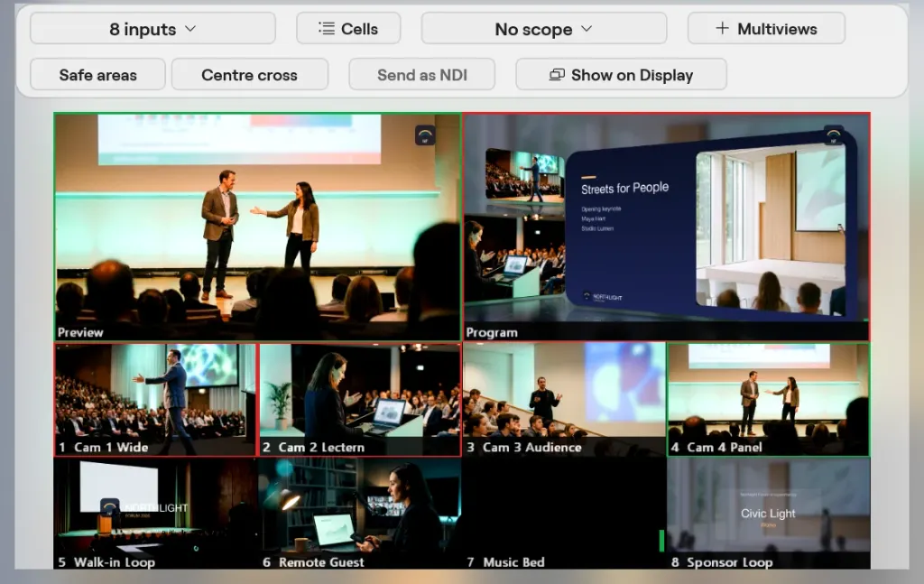Click the '6 Remote Guest' label

pyautogui.click(x=313, y=562)
